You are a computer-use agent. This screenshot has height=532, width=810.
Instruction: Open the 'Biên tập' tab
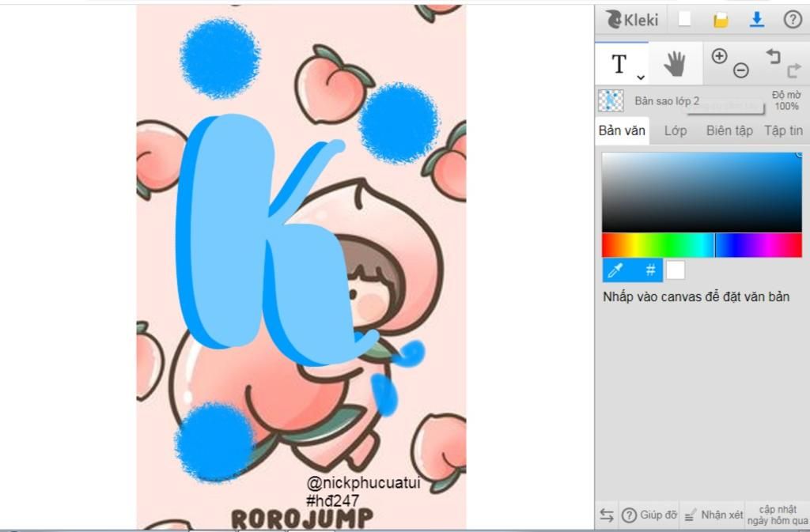tap(729, 131)
